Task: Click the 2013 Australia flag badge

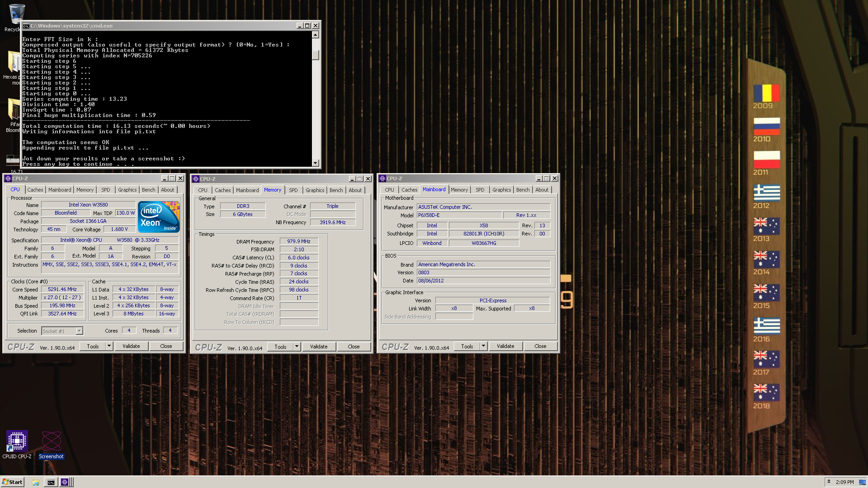Action: [766, 226]
